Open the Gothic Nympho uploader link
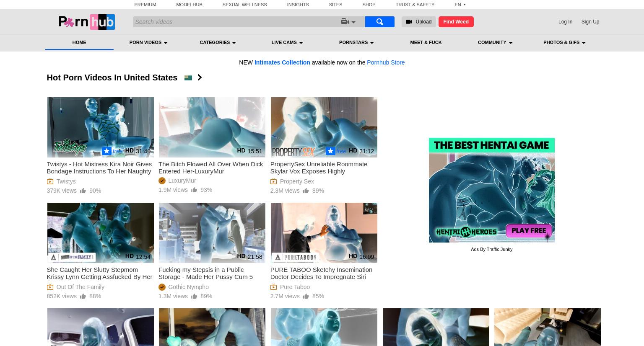The height and width of the screenshot is (346, 644). [x=188, y=287]
